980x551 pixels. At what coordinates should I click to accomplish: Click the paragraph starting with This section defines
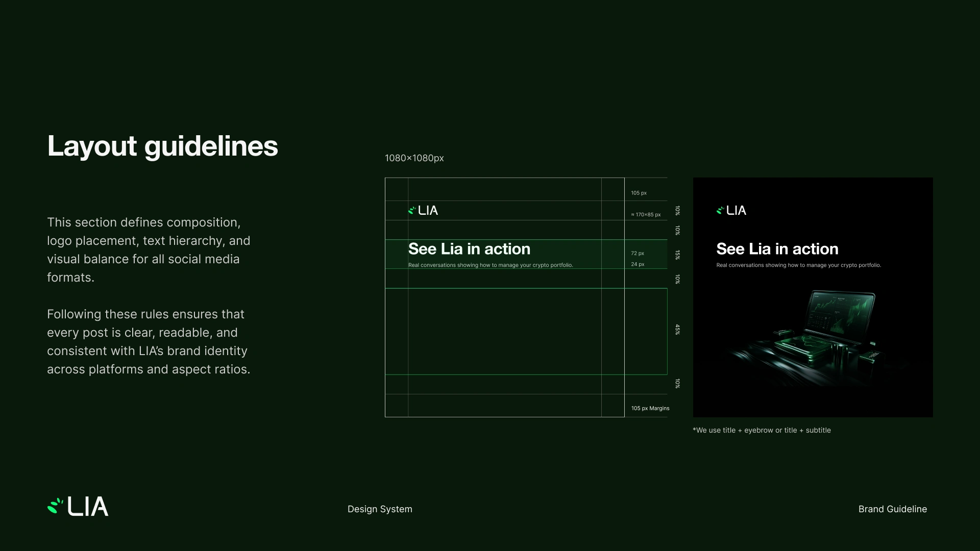149,250
